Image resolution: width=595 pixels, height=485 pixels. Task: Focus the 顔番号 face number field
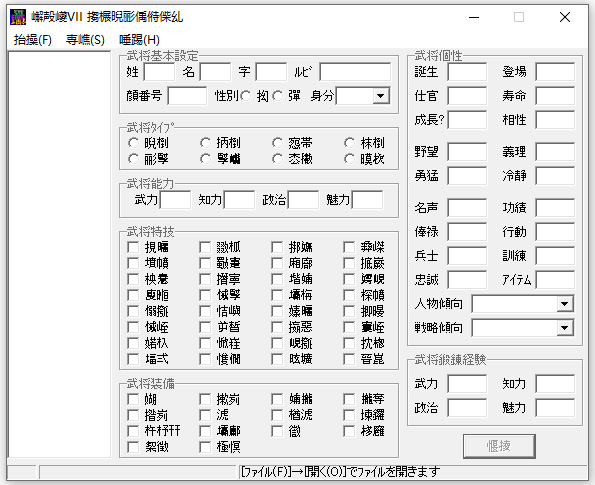187,96
